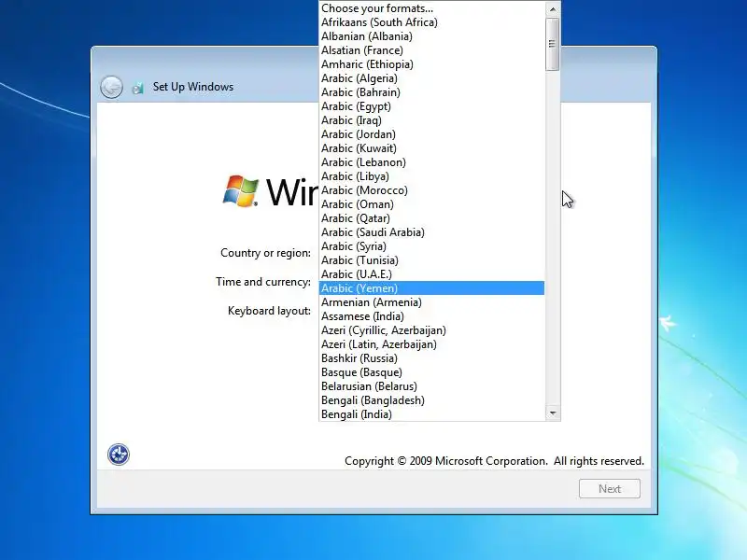The width and height of the screenshot is (747, 560).
Task: Open the Ease of Access icon
Action: [x=119, y=455]
